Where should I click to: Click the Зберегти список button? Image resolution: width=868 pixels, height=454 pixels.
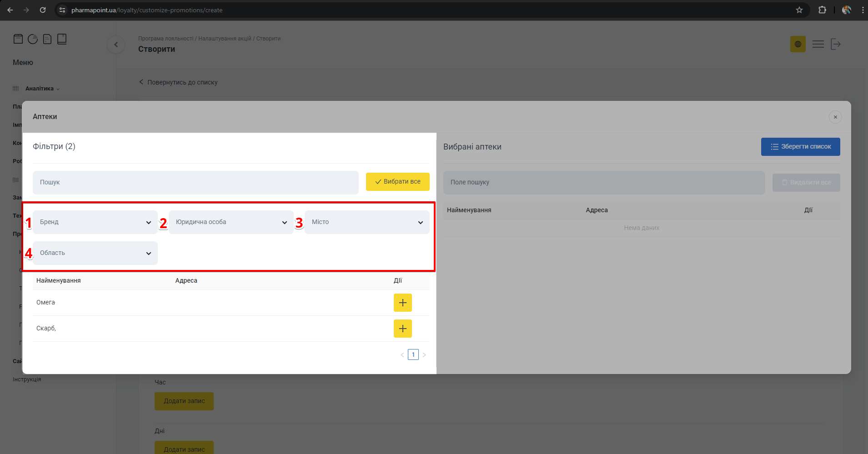[x=800, y=147]
